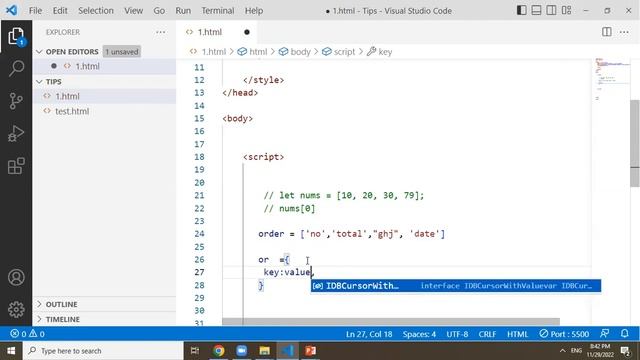Click Split Editor Right icon

[607, 32]
